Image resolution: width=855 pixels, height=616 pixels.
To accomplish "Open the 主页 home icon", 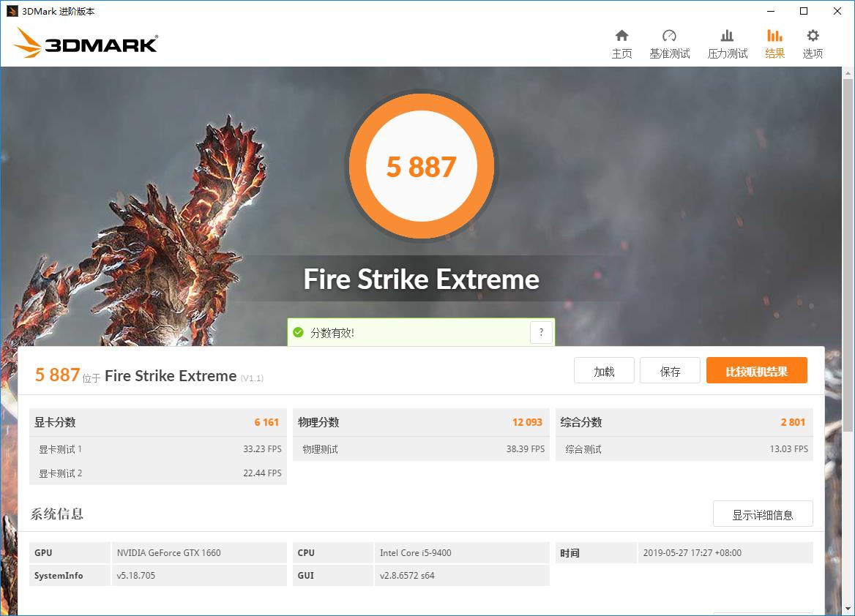I will click(621, 36).
